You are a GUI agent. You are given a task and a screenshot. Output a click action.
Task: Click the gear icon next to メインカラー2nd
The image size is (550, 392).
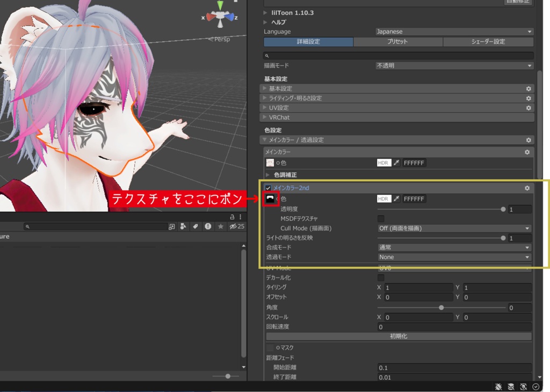tap(527, 188)
